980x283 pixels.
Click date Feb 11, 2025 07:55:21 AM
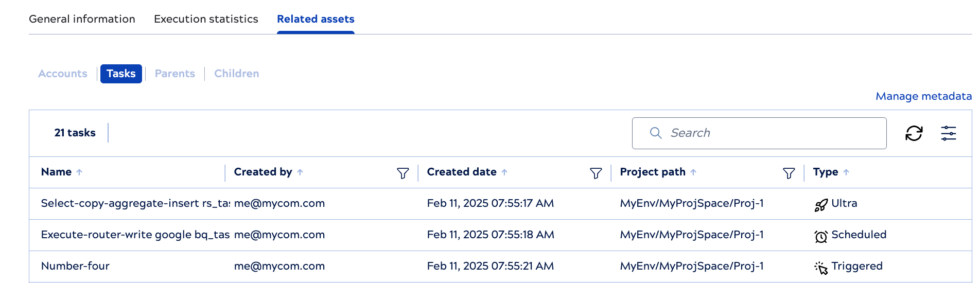pos(491,266)
